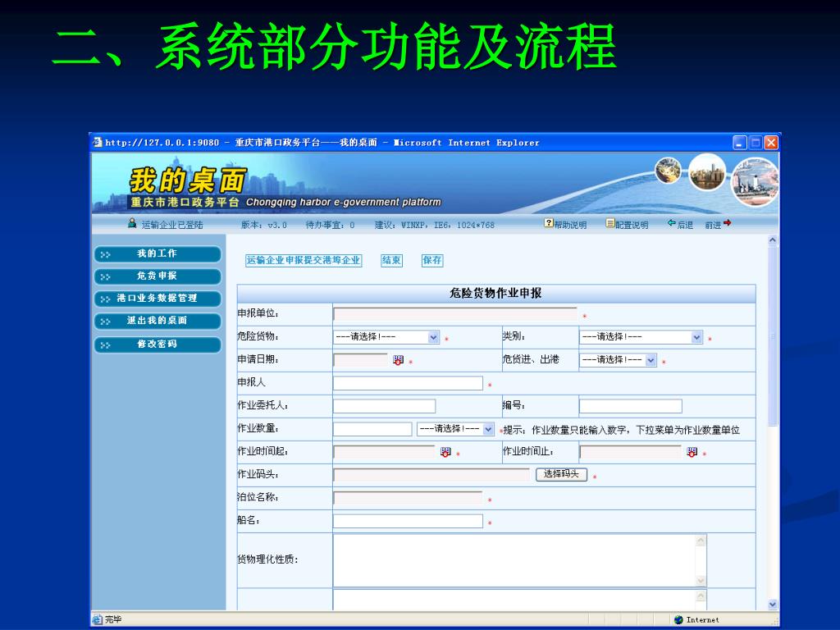Expand the 危险货物 dropdown
This screenshot has height=630, width=840.
click(433, 337)
